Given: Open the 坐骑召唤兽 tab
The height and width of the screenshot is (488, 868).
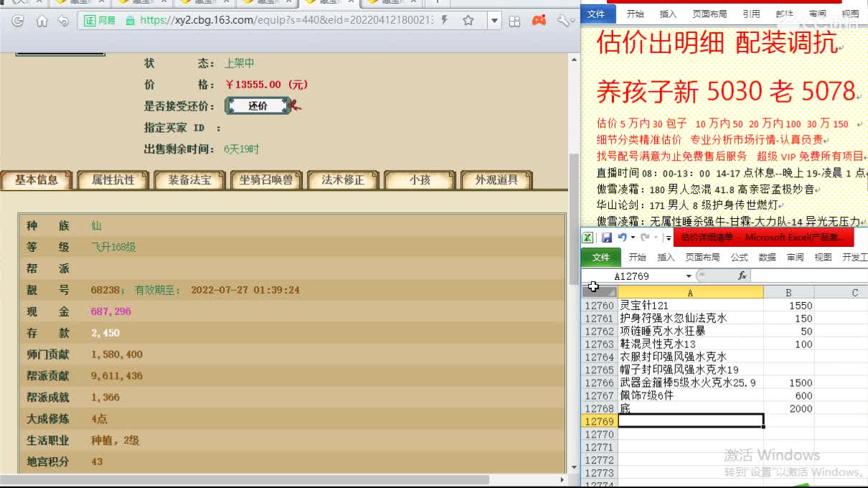Looking at the screenshot, I should (266, 180).
